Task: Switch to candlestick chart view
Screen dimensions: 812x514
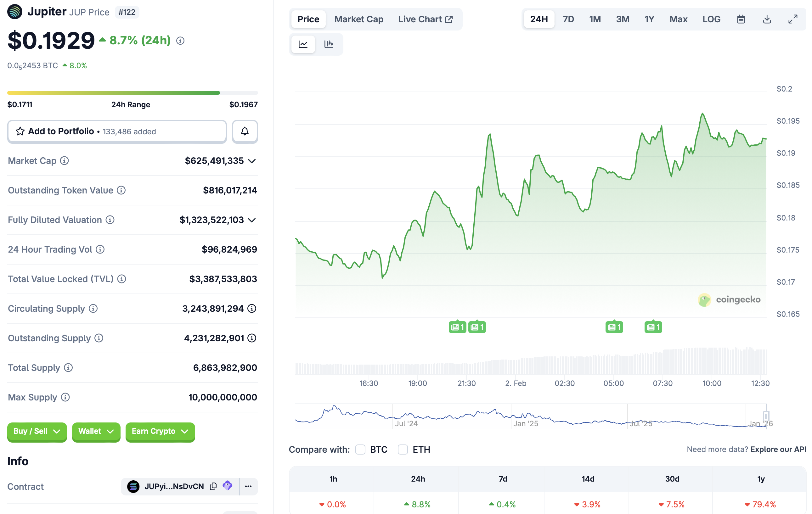Action: 329,44
